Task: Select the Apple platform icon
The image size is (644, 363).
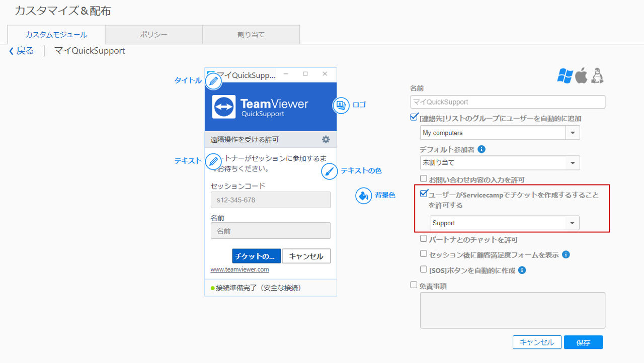Action: pyautogui.click(x=581, y=75)
